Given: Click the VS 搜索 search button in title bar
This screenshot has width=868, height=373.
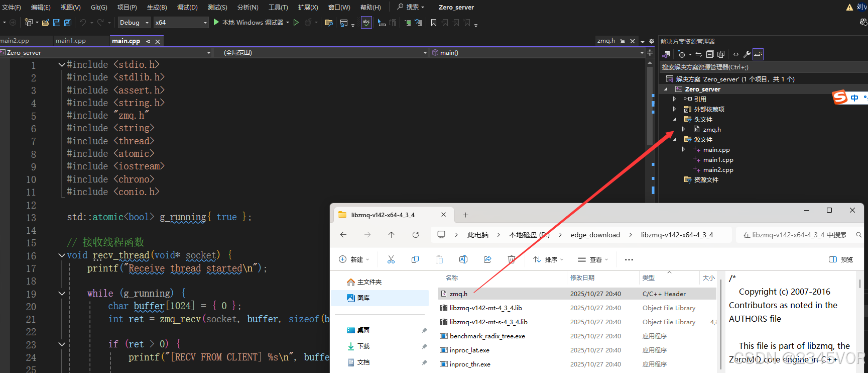Looking at the screenshot, I should (x=411, y=7).
